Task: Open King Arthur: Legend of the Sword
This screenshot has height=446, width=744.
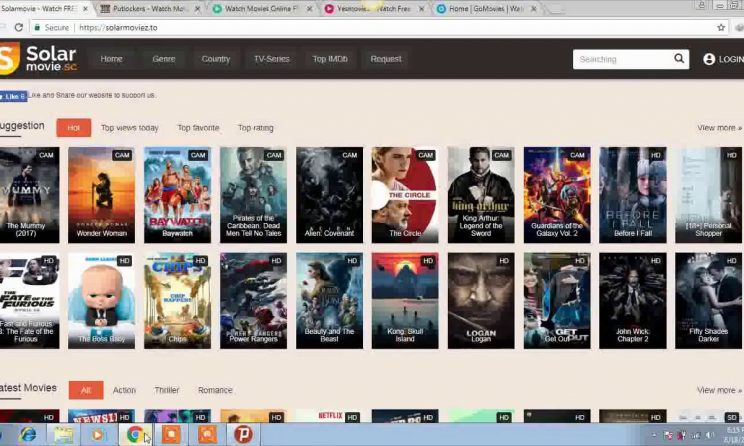Action: [x=481, y=195]
